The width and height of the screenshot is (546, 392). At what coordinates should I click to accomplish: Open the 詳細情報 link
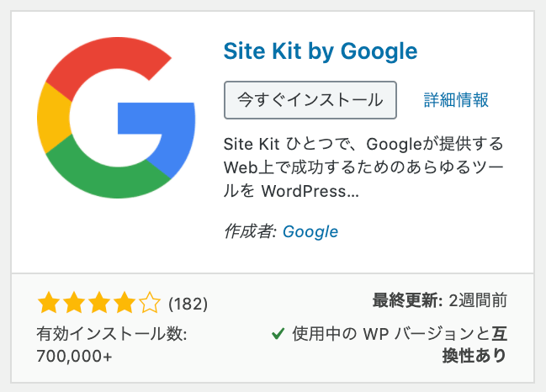click(456, 100)
